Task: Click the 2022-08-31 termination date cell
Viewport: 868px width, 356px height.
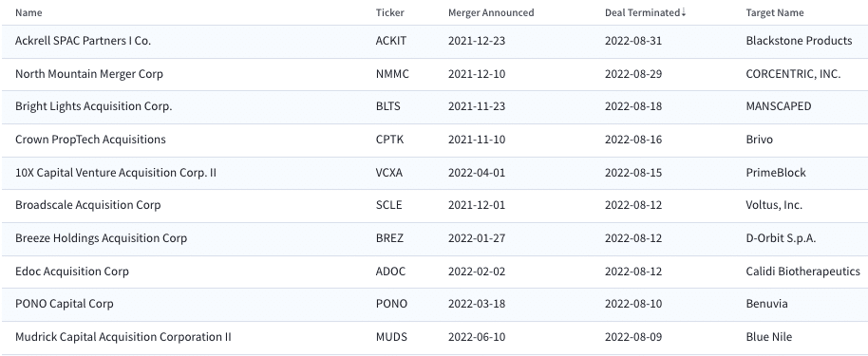Action: click(x=632, y=41)
